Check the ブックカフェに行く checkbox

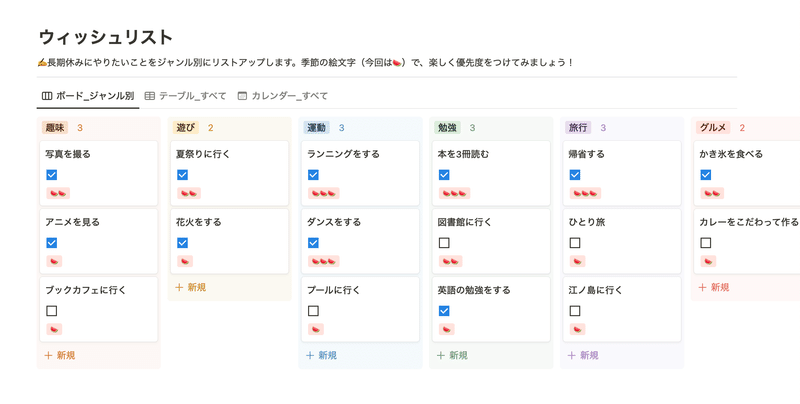tap(52, 311)
